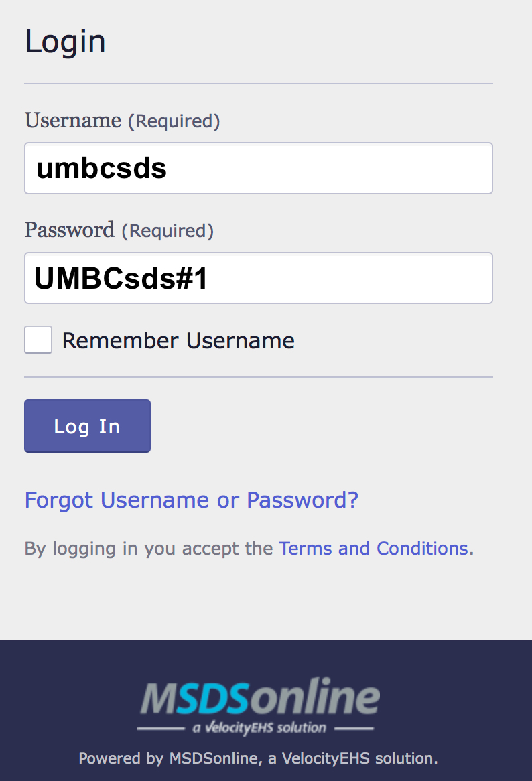Select the Username input field
Screen dimensions: 532x781
tap(259, 167)
